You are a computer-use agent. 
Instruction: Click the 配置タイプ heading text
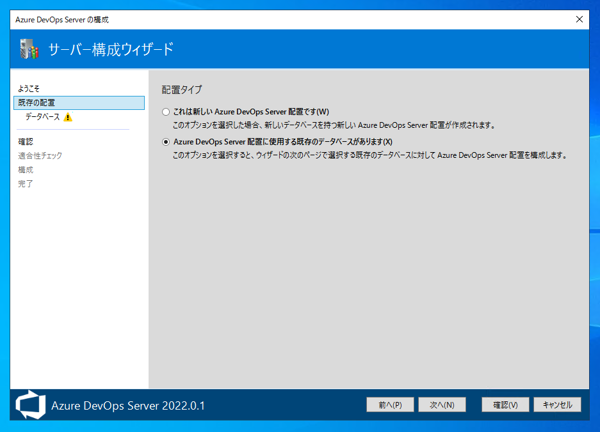[x=182, y=90]
